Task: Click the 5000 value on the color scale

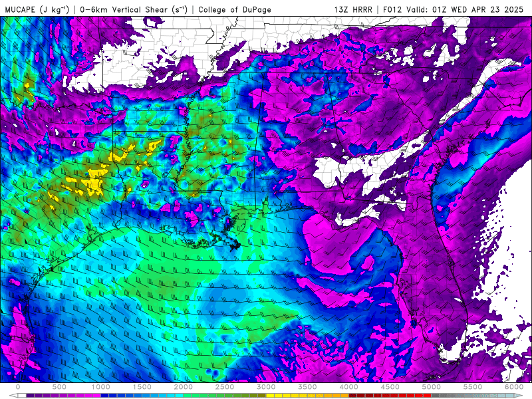Action: tap(432, 387)
